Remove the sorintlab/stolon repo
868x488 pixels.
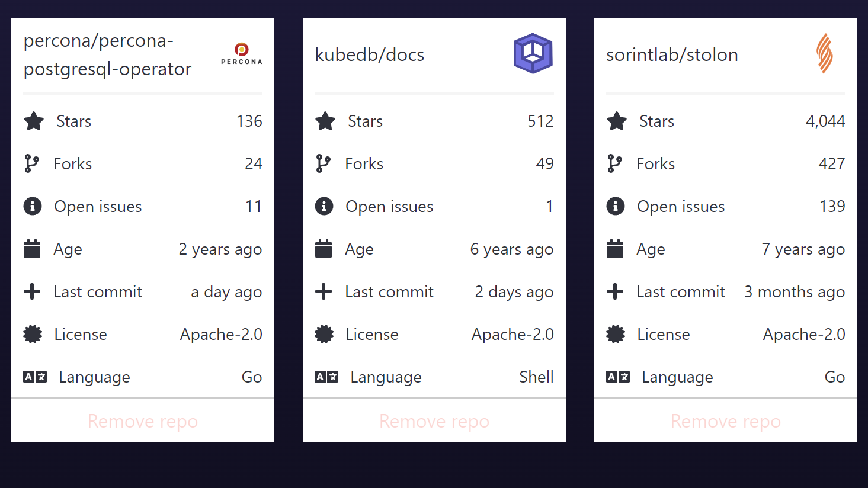pos(726,421)
